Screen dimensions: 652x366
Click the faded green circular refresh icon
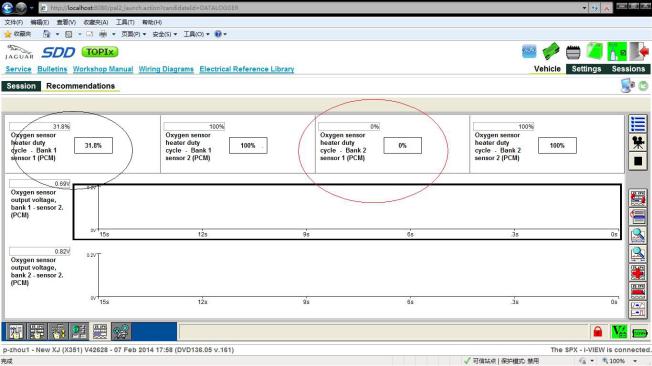643,86
